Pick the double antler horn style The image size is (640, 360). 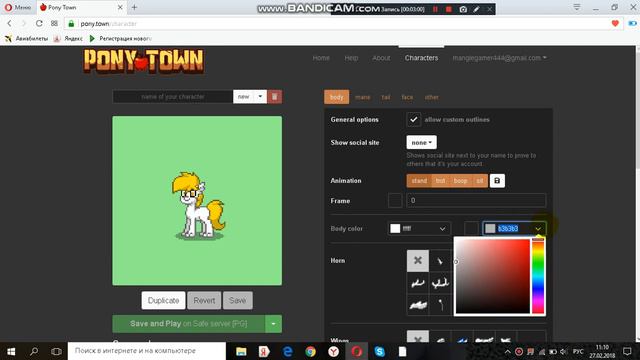point(440,282)
